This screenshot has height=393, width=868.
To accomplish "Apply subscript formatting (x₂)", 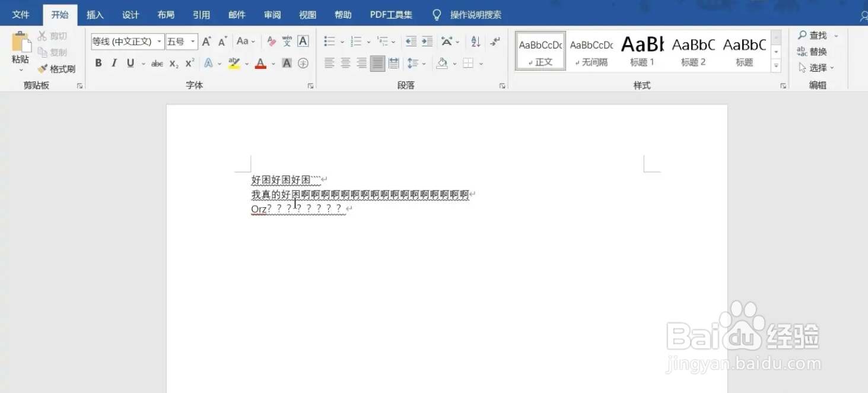I will (174, 64).
